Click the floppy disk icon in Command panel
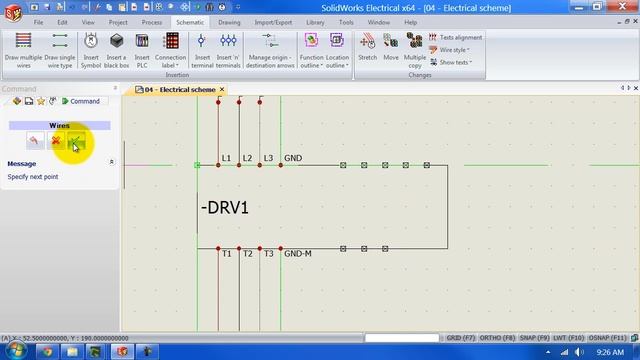 (x=29, y=101)
